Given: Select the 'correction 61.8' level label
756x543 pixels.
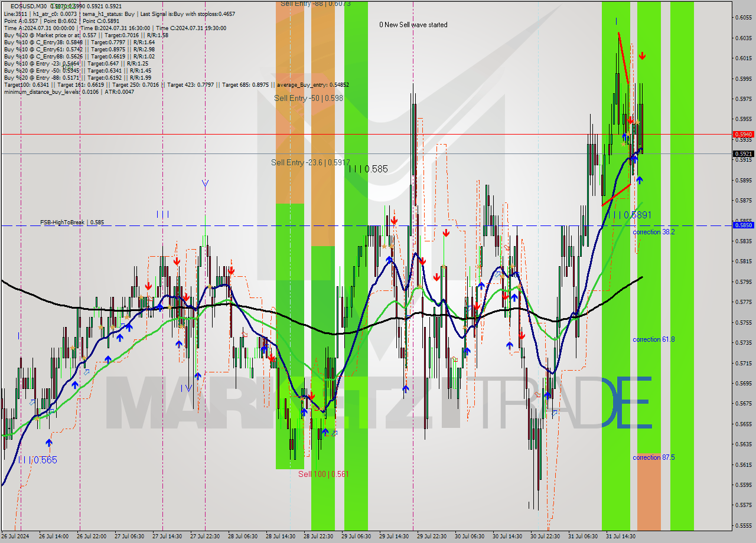Looking at the screenshot, I should pos(653,339).
